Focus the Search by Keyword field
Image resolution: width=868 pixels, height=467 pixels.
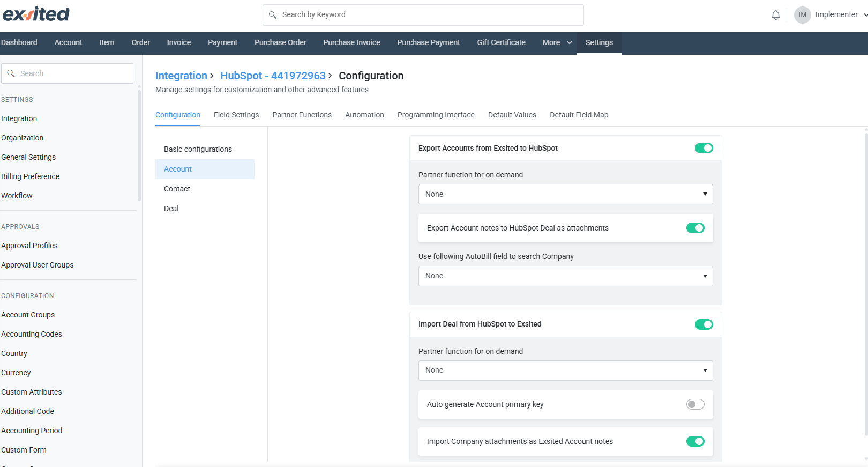tap(423, 15)
